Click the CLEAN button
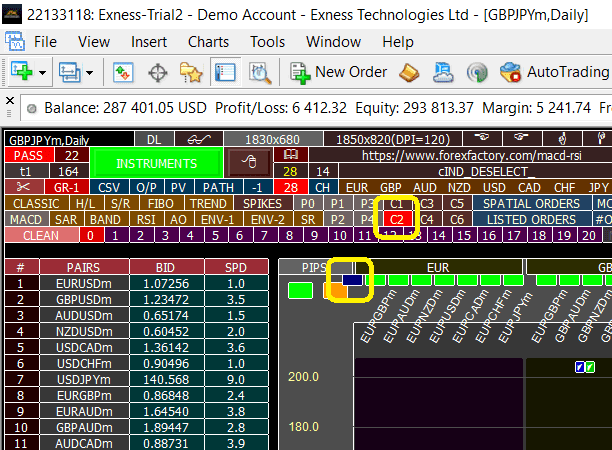Image resolution: width=612 pixels, height=450 pixels. point(41,235)
